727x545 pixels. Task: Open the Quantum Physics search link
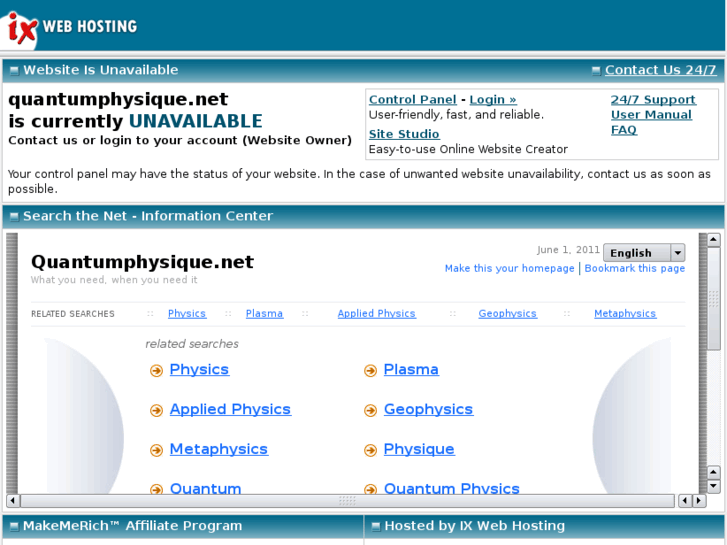452,488
